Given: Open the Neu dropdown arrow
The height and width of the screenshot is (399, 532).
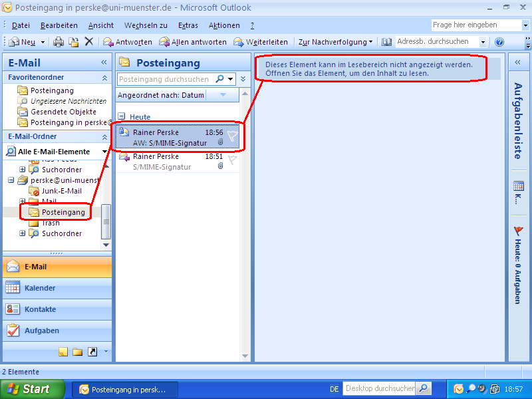Looking at the screenshot, I should (43, 41).
